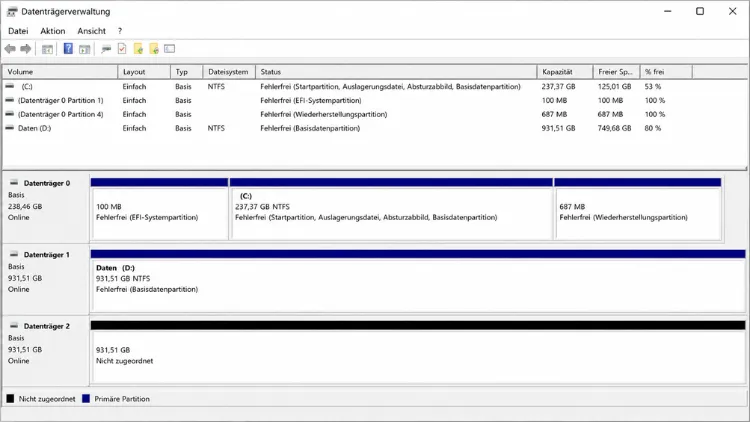Select (Datenträger 0 Partition 4) volume row

point(60,114)
